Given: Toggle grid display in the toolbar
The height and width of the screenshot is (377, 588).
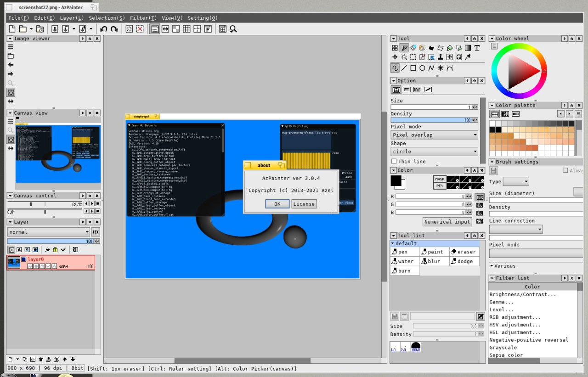Looking at the screenshot, I should (187, 29).
